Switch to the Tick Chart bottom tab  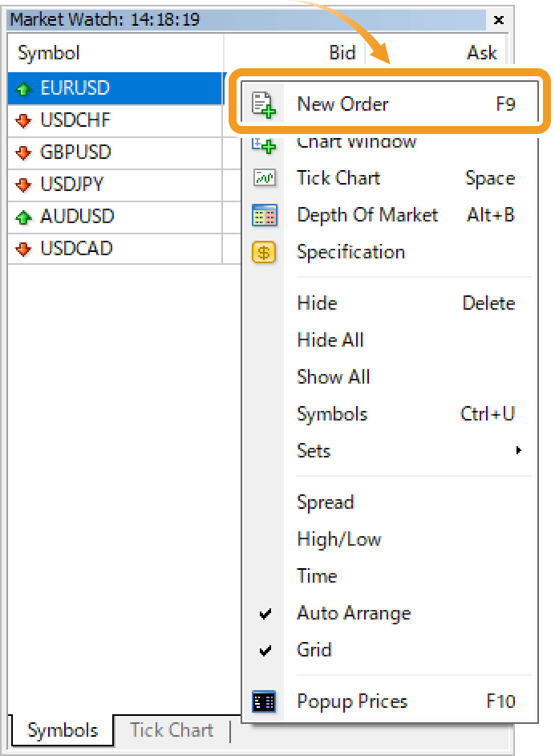click(172, 730)
